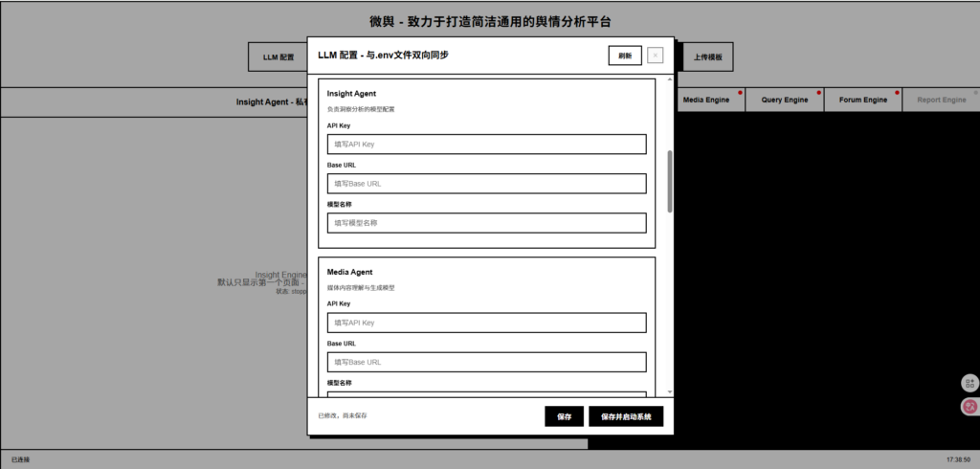This screenshot has width=980, height=469.
Task: Focus the Media Agent API Key field
Action: coord(486,323)
